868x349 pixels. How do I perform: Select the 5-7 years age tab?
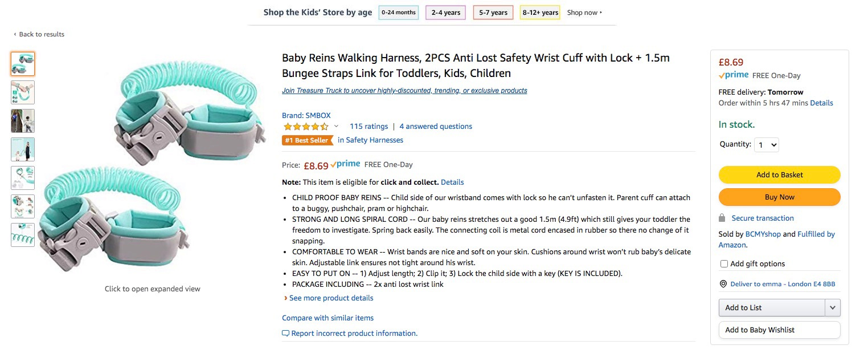pos(493,13)
